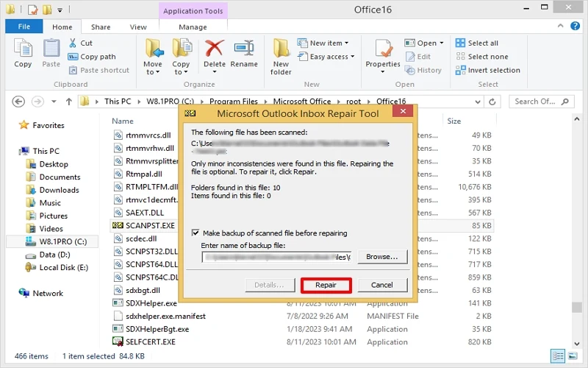Open Properties from the ribbon

point(383,51)
